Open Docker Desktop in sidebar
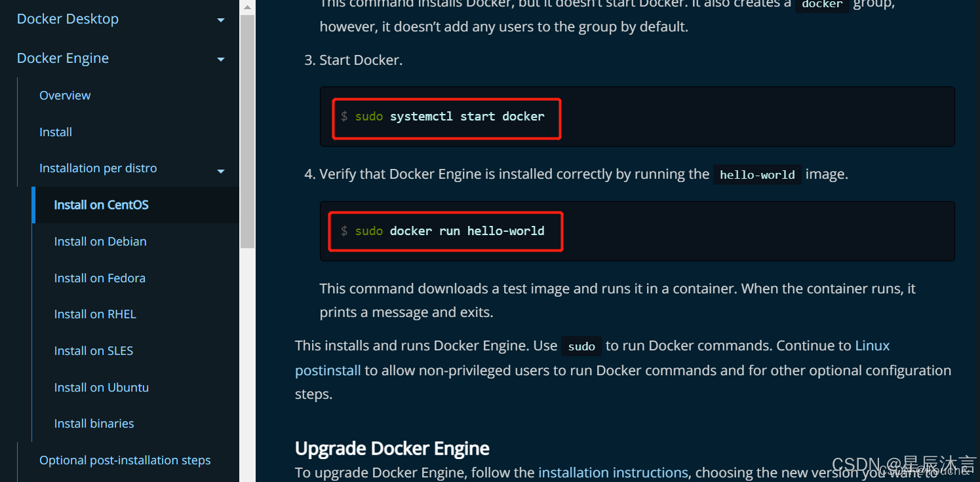 click(68, 19)
